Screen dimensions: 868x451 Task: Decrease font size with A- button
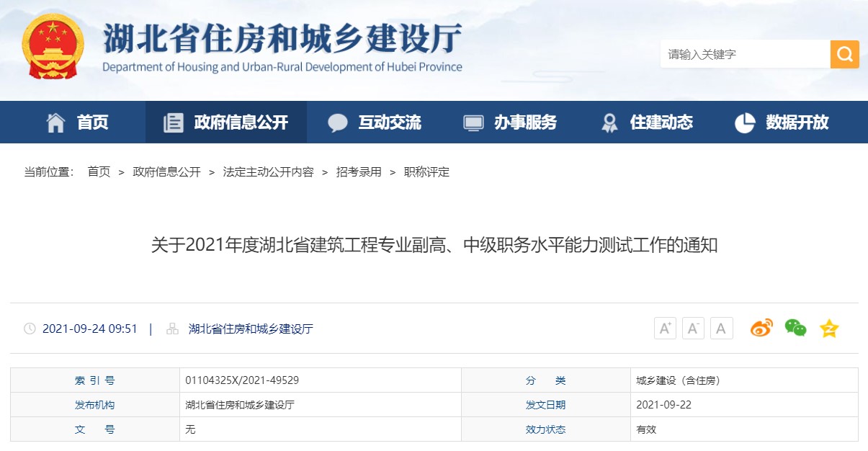pos(693,329)
